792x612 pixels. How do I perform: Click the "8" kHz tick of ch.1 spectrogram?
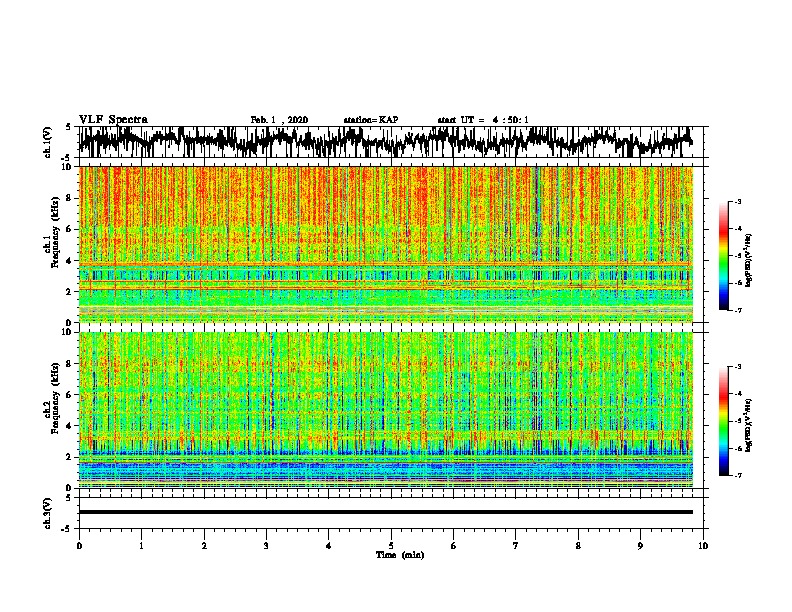[x=70, y=198]
